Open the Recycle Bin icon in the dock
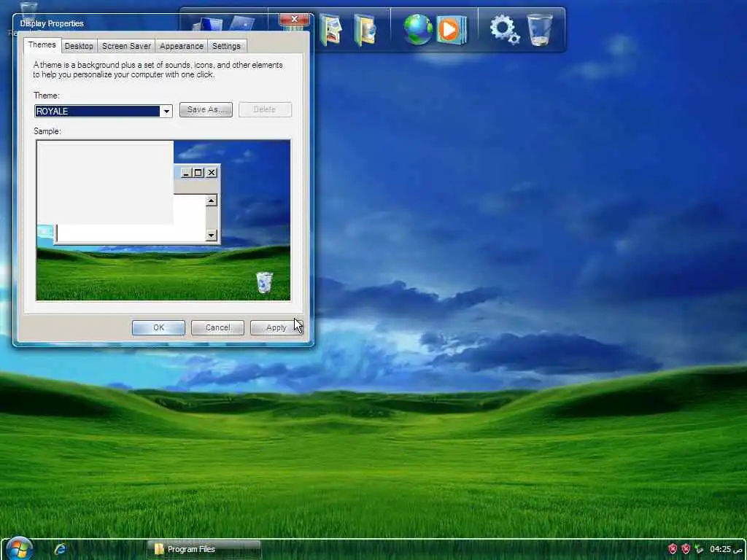Screen dimensions: 747x560 click(x=540, y=29)
